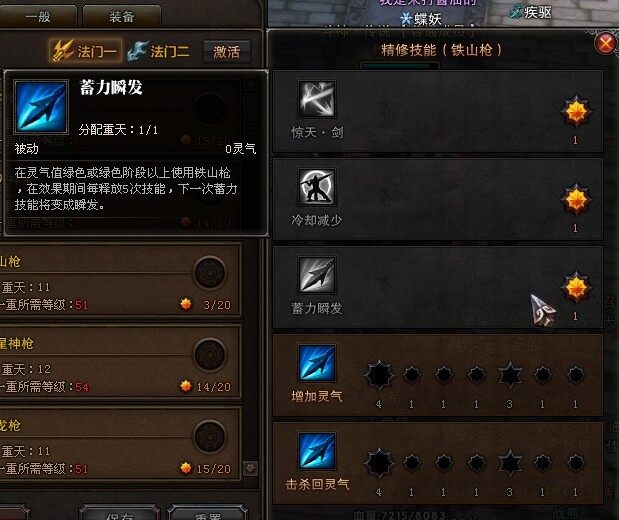Open the 一般 tab
The image size is (619, 520).
pos(38,16)
